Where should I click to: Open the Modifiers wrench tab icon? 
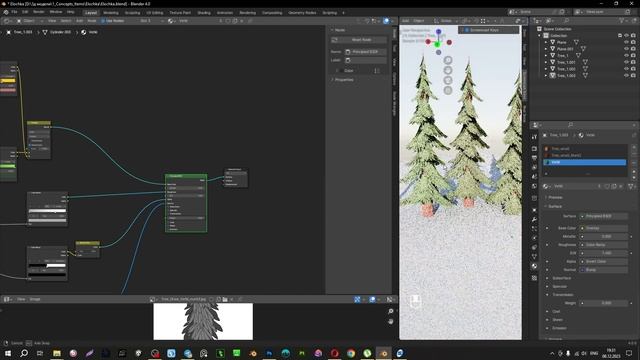tap(534, 220)
